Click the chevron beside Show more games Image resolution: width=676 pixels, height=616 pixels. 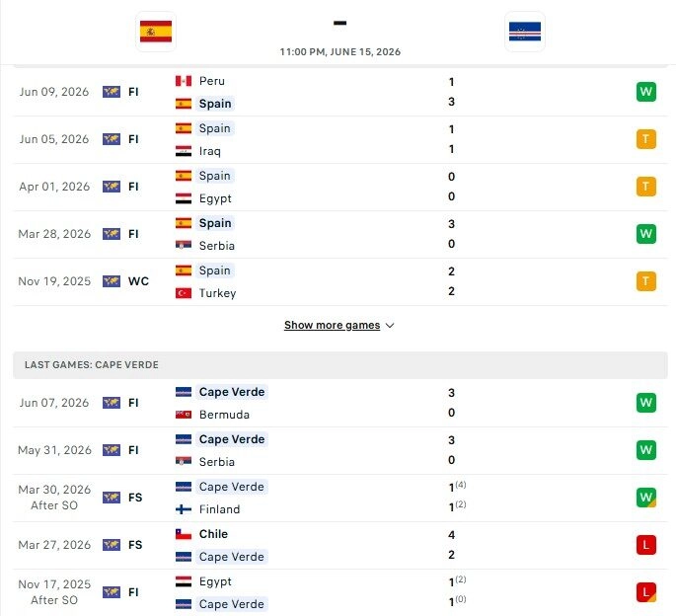pos(390,326)
